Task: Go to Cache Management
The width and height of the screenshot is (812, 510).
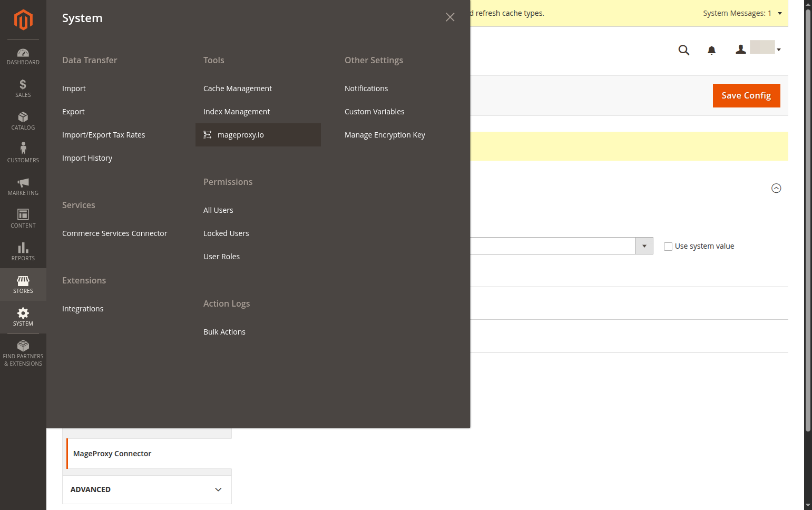Action: click(x=238, y=89)
